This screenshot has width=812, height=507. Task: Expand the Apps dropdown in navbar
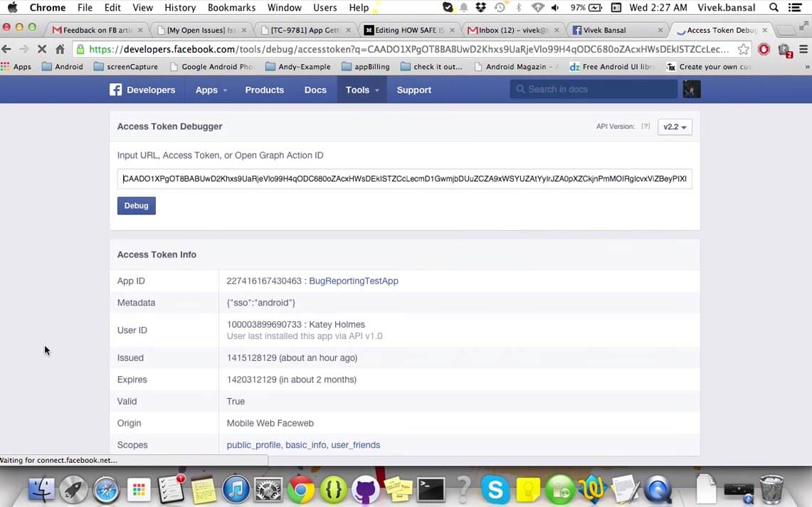tap(211, 90)
